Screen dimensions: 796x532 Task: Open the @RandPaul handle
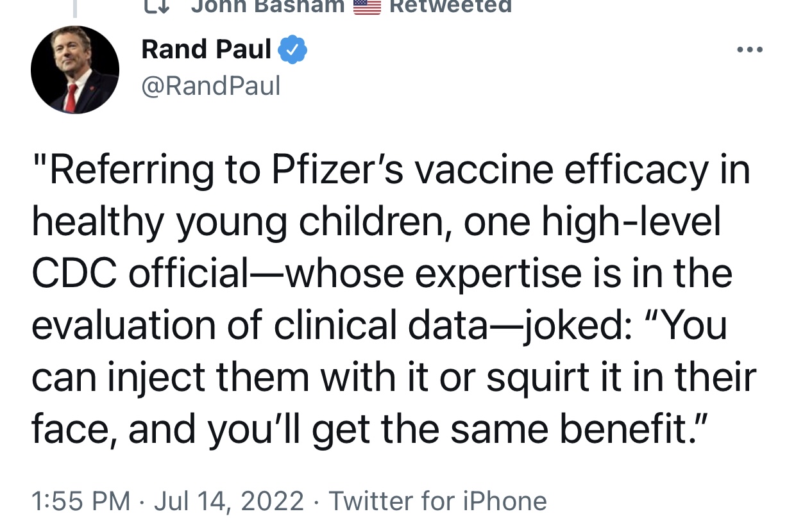click(211, 85)
